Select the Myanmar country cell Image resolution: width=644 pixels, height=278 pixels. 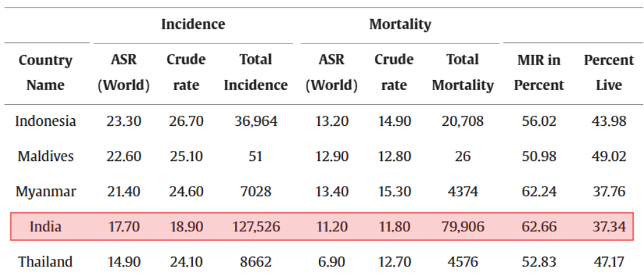pyautogui.click(x=45, y=191)
